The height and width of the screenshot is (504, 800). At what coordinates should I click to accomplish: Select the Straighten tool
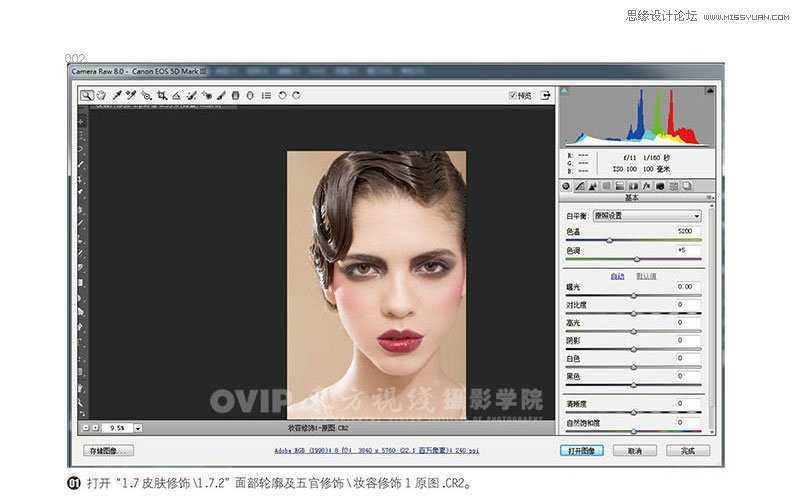[x=177, y=95]
